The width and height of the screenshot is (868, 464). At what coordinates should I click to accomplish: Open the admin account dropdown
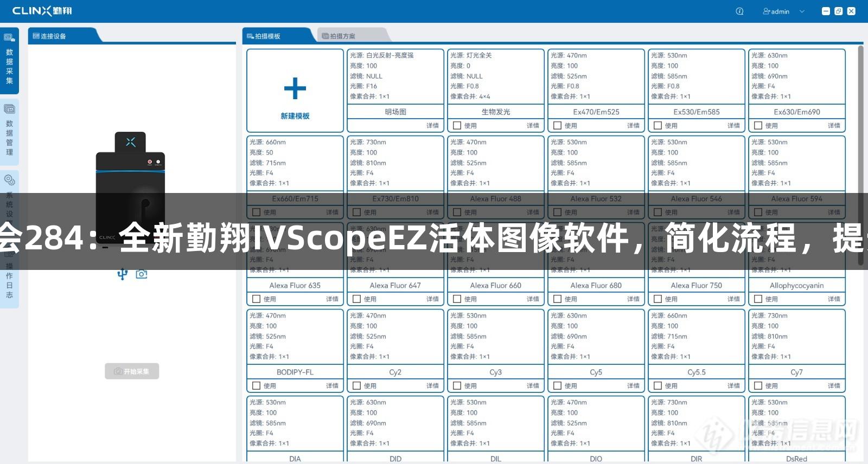[784, 11]
